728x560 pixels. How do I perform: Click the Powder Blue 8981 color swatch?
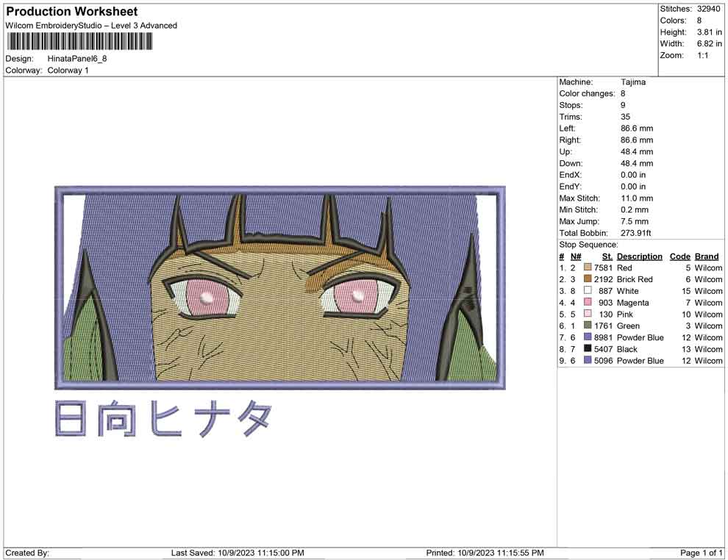pyautogui.click(x=588, y=337)
